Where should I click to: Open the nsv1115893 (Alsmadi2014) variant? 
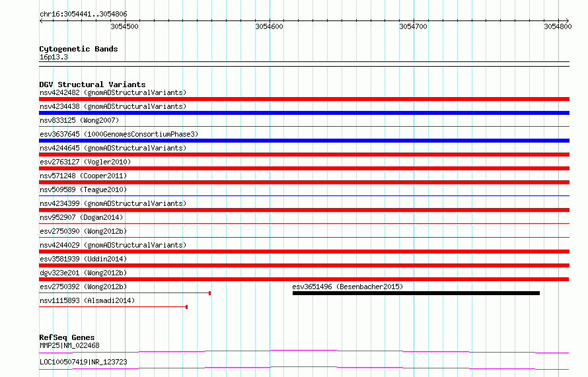click(x=87, y=300)
